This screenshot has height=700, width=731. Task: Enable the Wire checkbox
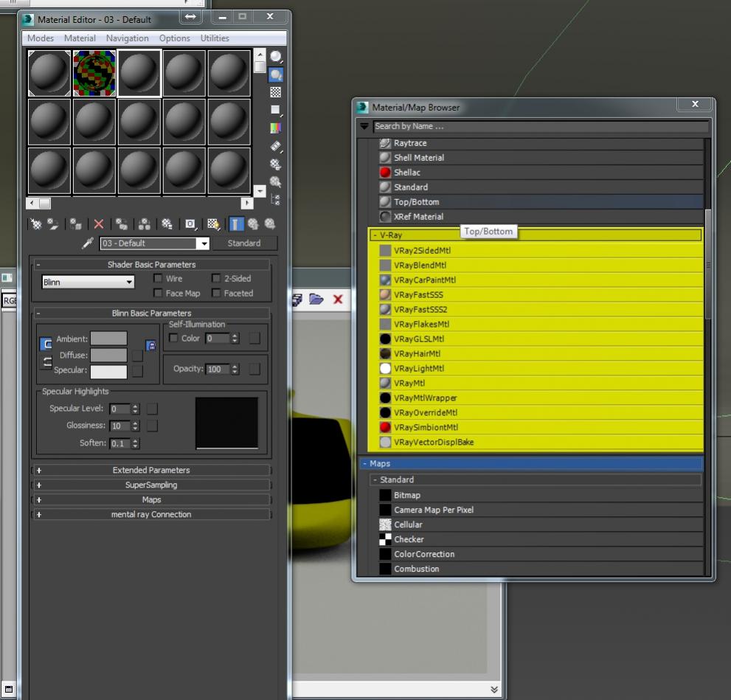point(158,278)
